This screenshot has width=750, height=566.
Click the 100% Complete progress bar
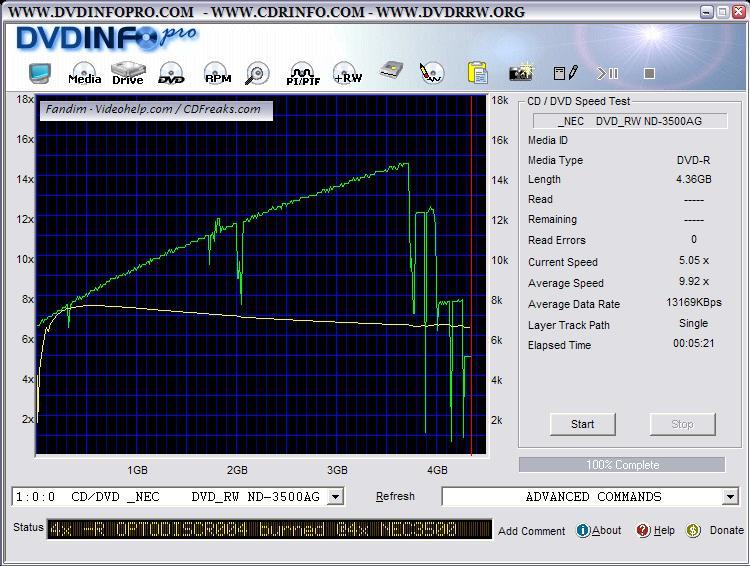(x=622, y=465)
